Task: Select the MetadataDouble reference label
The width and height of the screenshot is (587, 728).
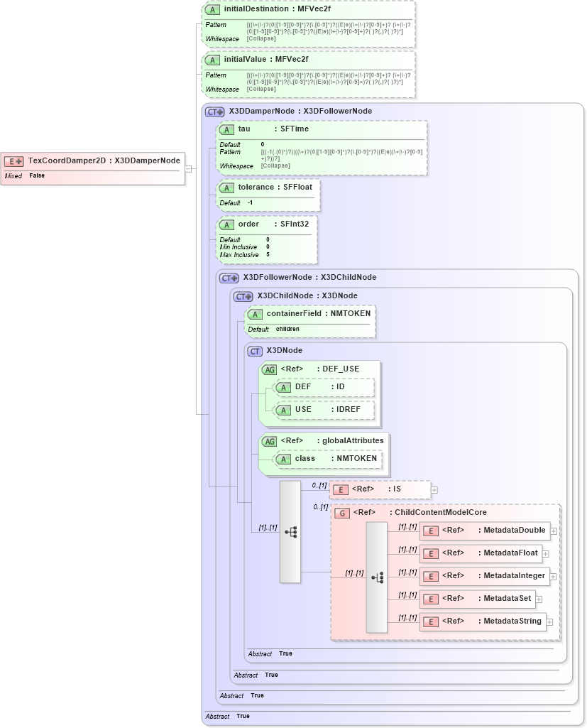Action: (494, 531)
